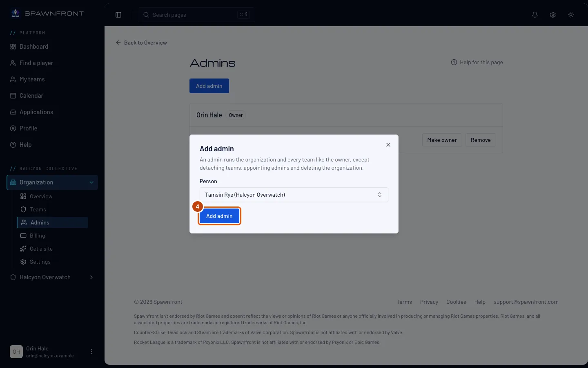Open the Calendar page

(x=52, y=96)
